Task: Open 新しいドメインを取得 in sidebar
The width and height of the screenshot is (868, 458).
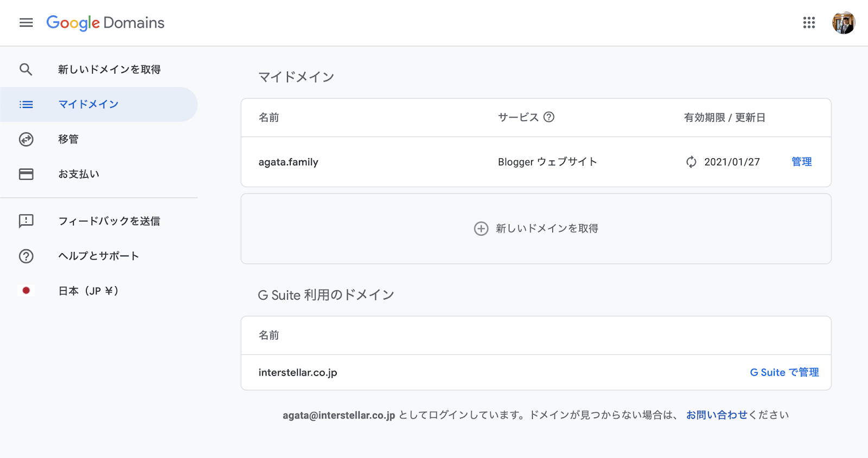Action: point(109,69)
